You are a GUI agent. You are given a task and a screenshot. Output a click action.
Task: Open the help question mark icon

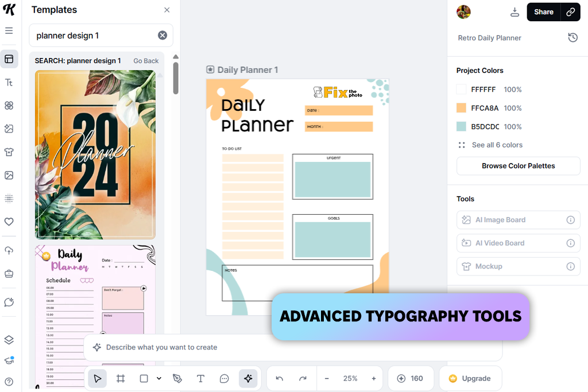[9, 382]
